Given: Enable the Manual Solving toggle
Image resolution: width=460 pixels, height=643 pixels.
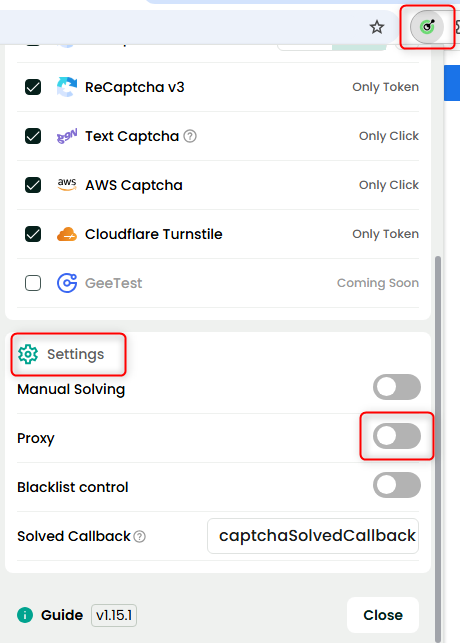Looking at the screenshot, I should [x=397, y=387].
